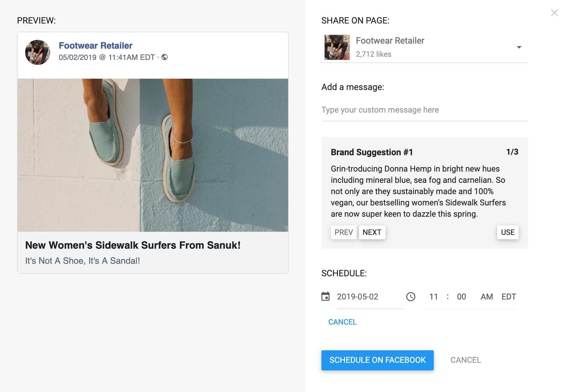This screenshot has width=565, height=392.
Task: Open the date field showing 2019-05-02
Action: (358, 297)
